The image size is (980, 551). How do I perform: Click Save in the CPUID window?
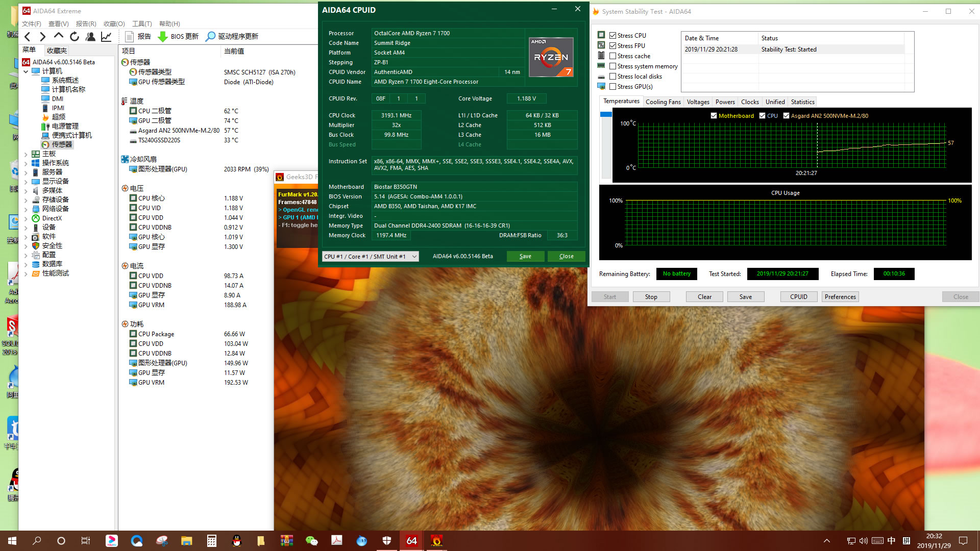[x=525, y=257]
